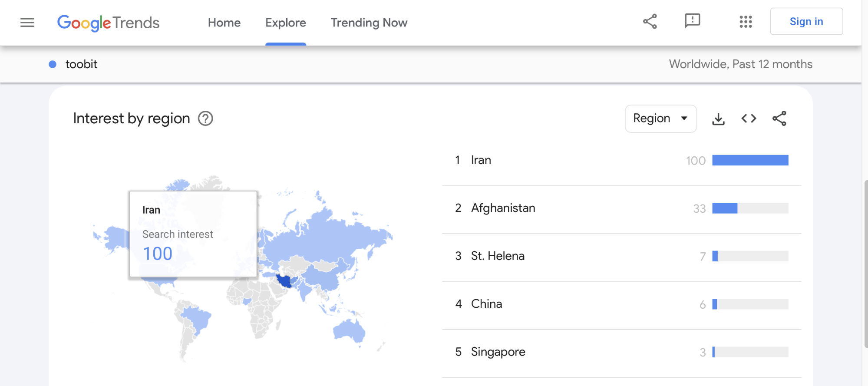Open the St. Helena region entry
The image size is (868, 386).
[x=498, y=256]
